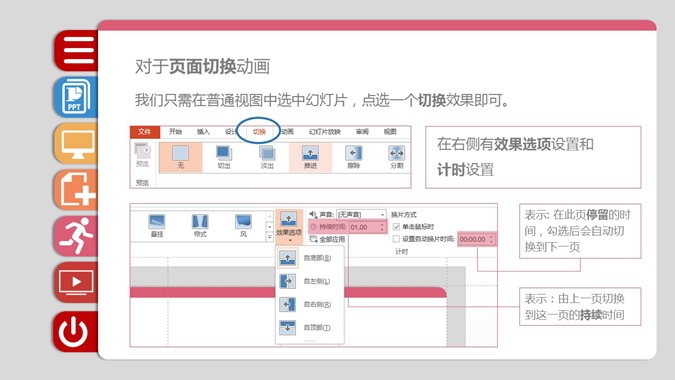Click the red slideshow play sidebar icon
Viewport: 675px width, 380px height.
[x=77, y=282]
